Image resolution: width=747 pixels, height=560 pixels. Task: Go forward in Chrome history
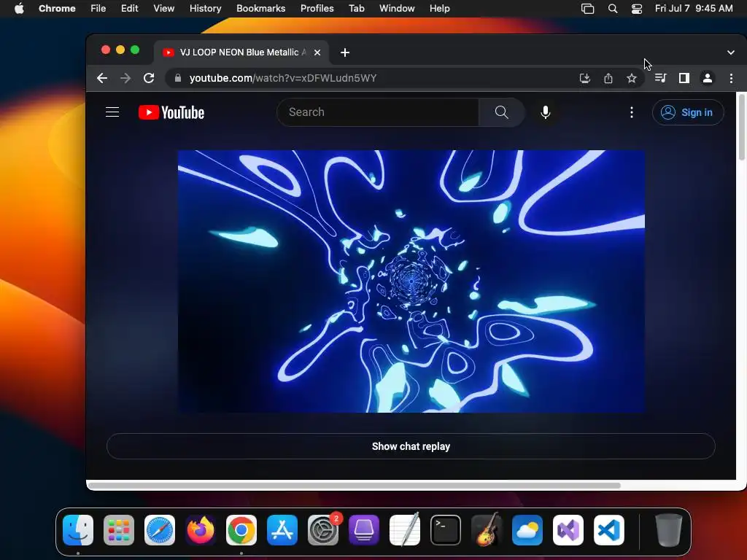pos(125,78)
